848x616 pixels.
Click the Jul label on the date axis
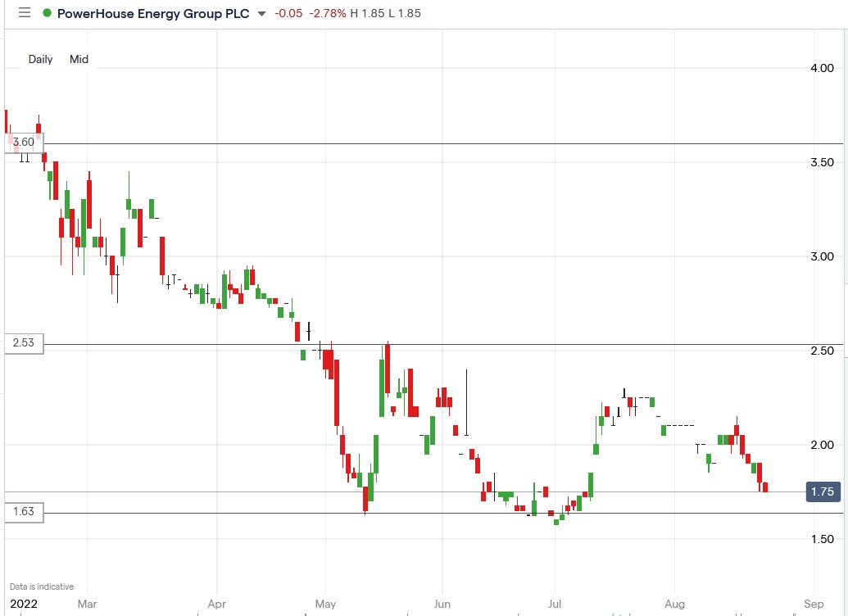(556, 604)
